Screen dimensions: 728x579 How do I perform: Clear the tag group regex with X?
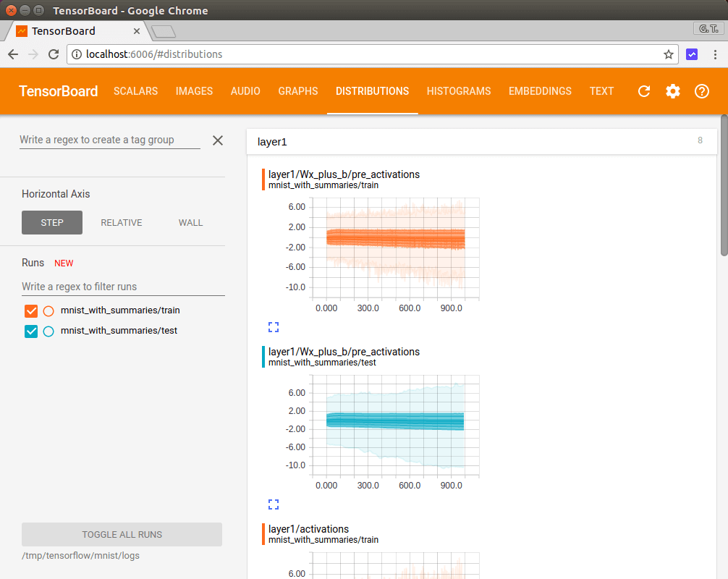pos(218,140)
